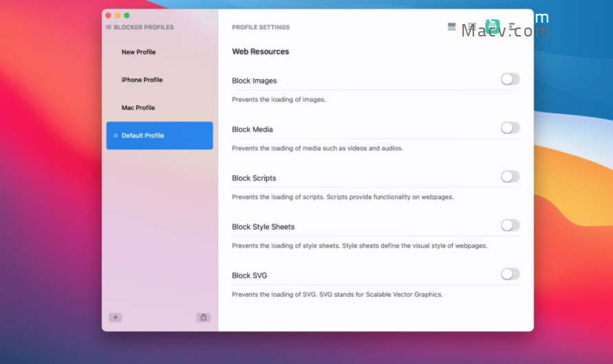Click the Block Style Sheets label
The width and height of the screenshot is (613, 364).
(263, 227)
